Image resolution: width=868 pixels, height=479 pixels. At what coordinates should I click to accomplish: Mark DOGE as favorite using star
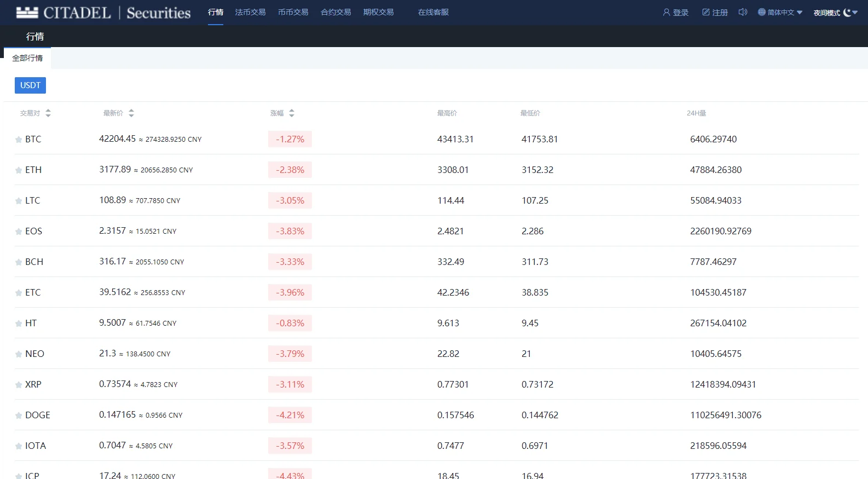[19, 415]
